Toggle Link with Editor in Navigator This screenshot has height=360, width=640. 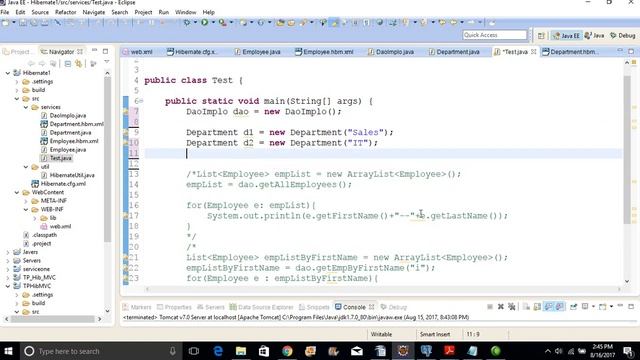point(78,63)
